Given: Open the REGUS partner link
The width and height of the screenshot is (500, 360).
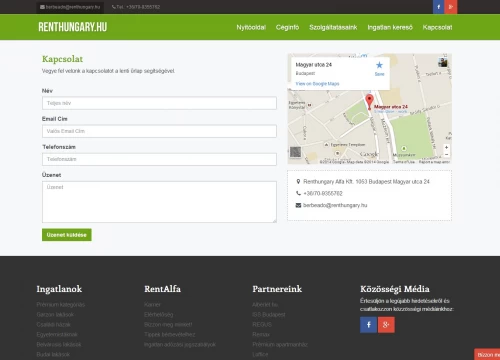Looking at the screenshot, I should click(x=262, y=325).
